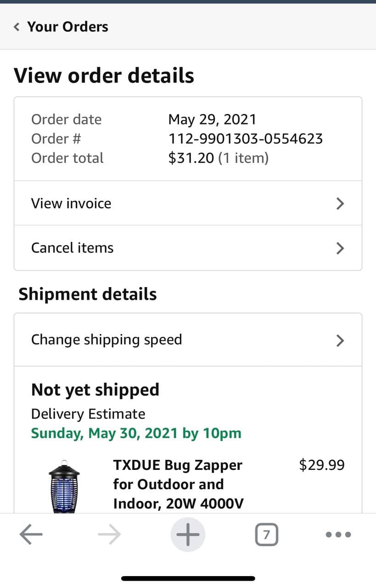This screenshot has height=588, width=376.
Task: Open the Cancel items row
Action: (73, 248)
